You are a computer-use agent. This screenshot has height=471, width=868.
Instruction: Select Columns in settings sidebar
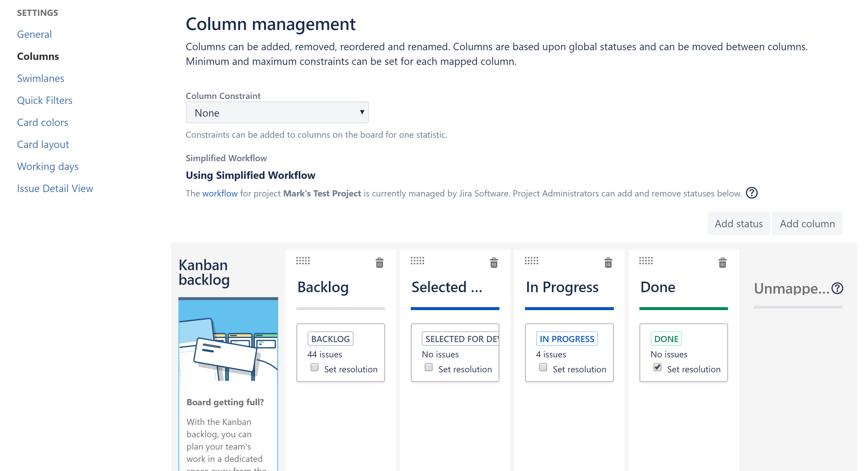38,56
